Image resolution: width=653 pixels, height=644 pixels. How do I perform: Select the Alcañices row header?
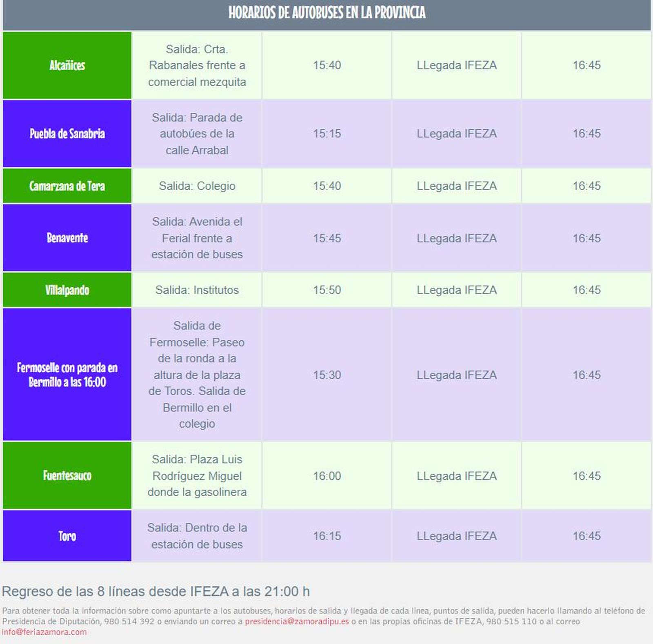coord(67,65)
